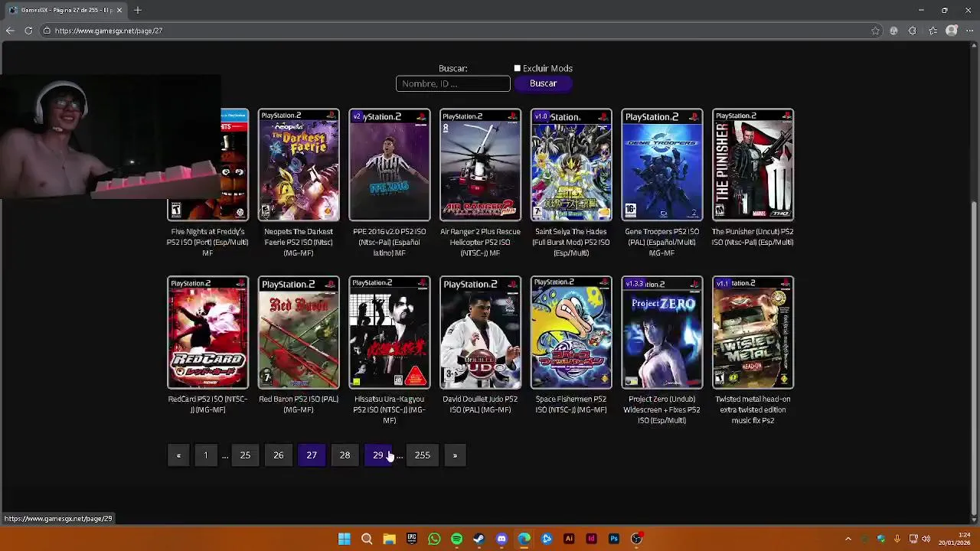Open WhatsApp from the taskbar
Screen dimensions: 980x551
pyautogui.click(x=434, y=539)
